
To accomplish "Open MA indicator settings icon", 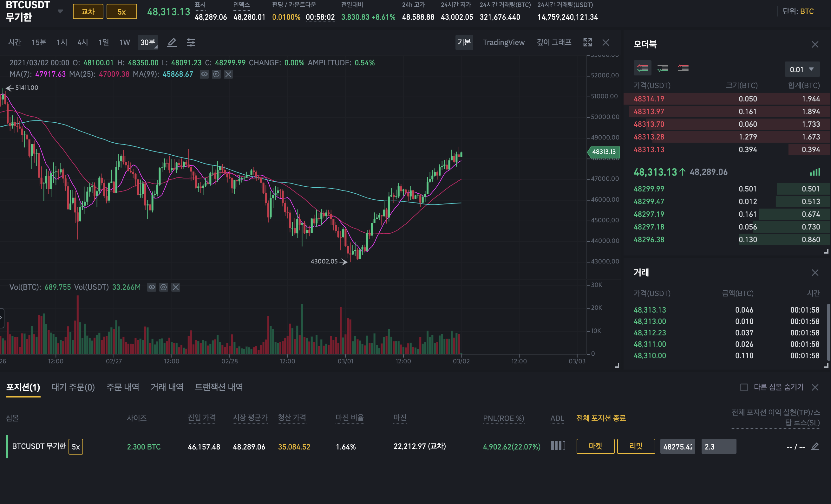I will point(216,74).
